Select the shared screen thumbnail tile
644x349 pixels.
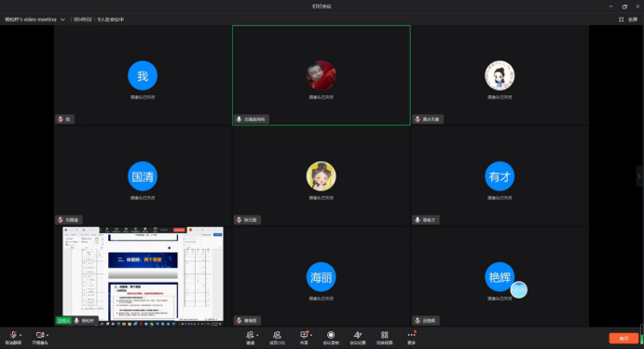[x=143, y=276]
